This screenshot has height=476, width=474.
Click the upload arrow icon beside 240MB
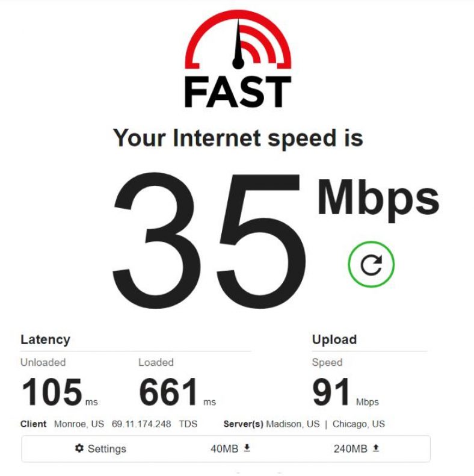[376, 448]
